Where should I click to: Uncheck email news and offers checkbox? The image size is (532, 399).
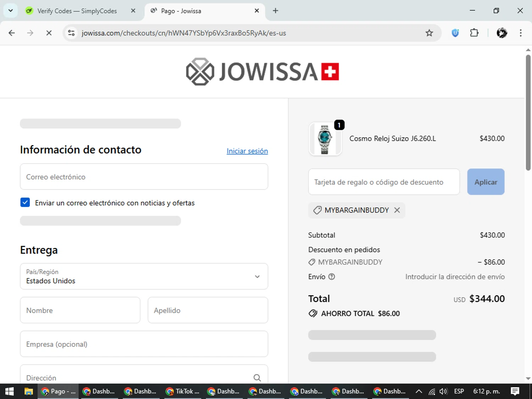coord(25,203)
